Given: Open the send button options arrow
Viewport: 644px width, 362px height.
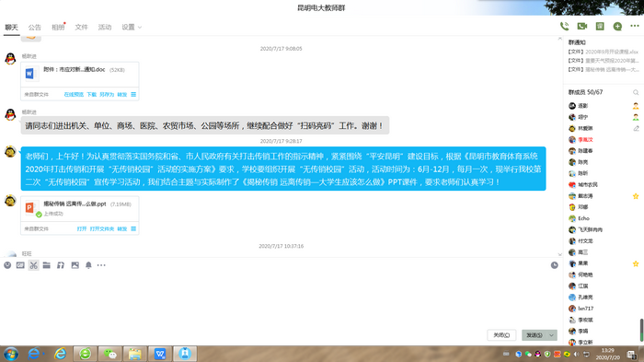Looking at the screenshot, I should [x=552, y=335].
